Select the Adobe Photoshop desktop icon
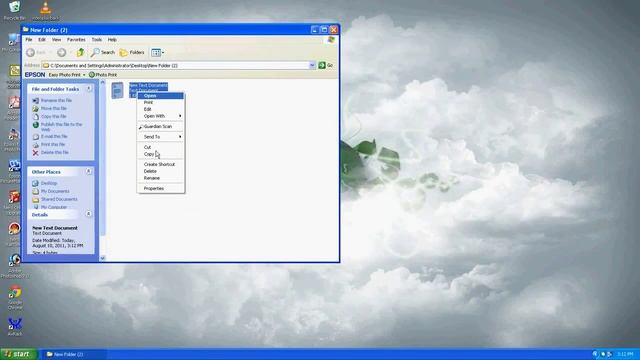640x360 pixels. 15,266
